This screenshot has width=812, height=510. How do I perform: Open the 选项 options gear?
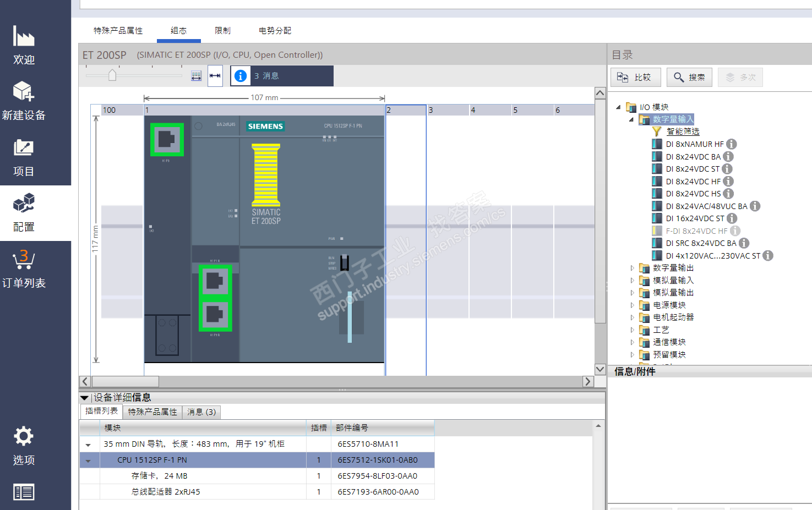coord(24,436)
